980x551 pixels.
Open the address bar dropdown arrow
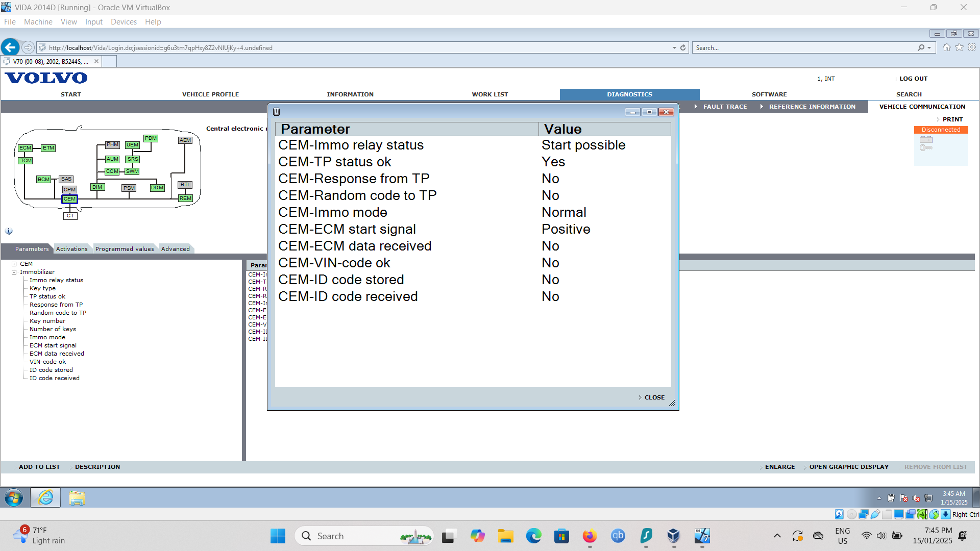point(674,47)
